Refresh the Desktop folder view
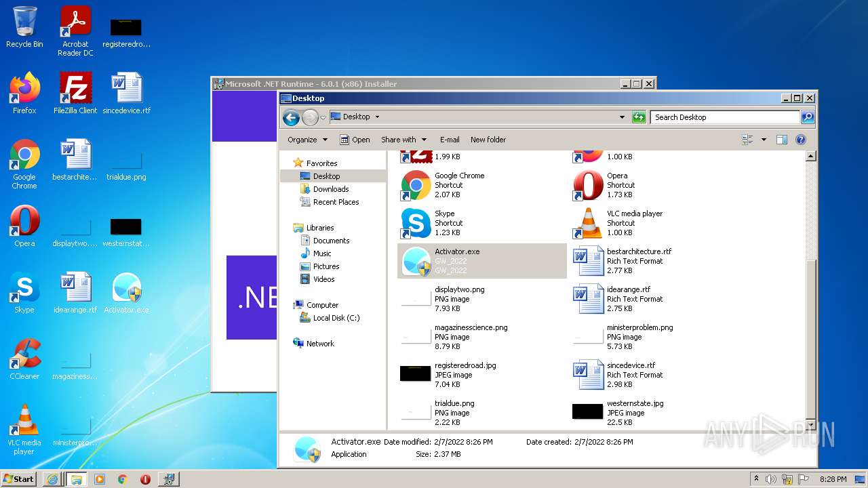The width and height of the screenshot is (868, 488). pos(639,117)
